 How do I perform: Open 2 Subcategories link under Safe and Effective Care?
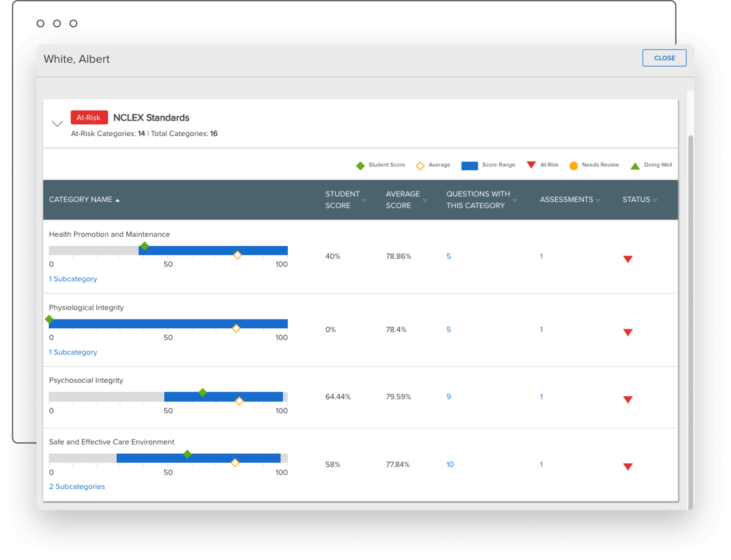point(77,486)
